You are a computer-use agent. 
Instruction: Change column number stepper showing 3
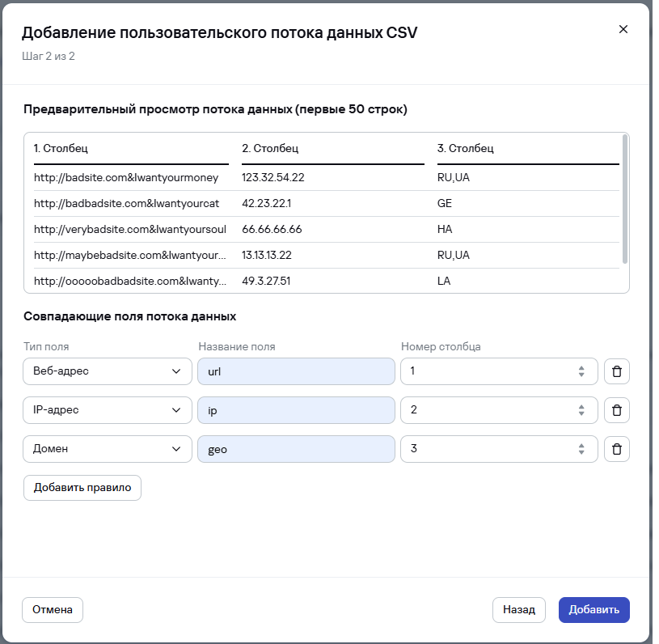(581, 449)
